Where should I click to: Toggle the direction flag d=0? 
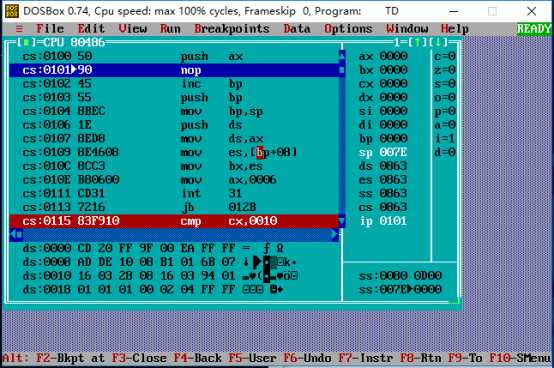click(x=445, y=152)
